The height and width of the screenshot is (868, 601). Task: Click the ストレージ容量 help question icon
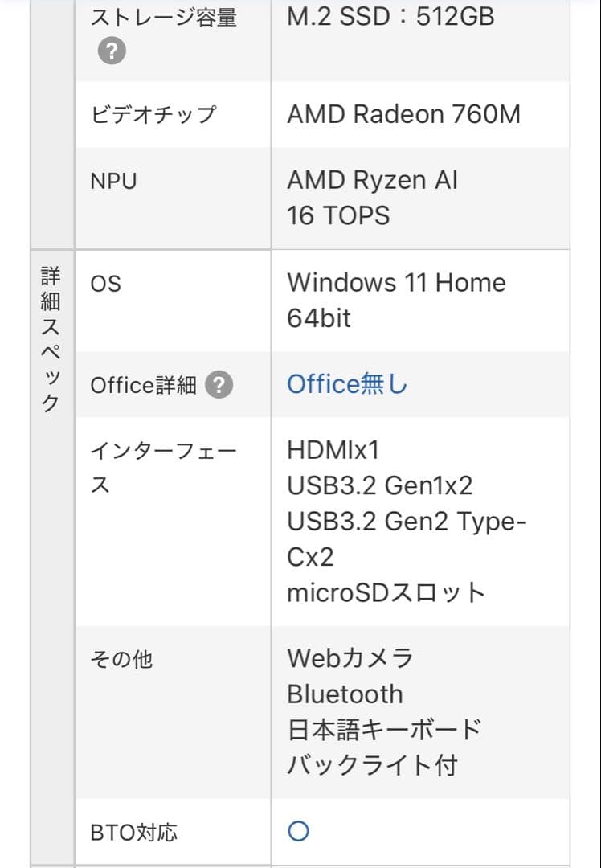[112, 51]
